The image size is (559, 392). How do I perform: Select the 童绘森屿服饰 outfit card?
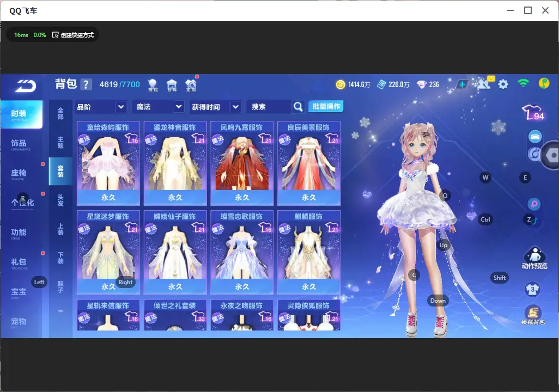(x=108, y=163)
